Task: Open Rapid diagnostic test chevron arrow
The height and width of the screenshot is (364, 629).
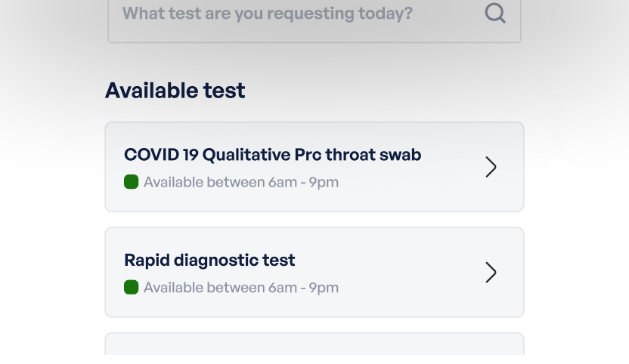Action: click(x=491, y=272)
